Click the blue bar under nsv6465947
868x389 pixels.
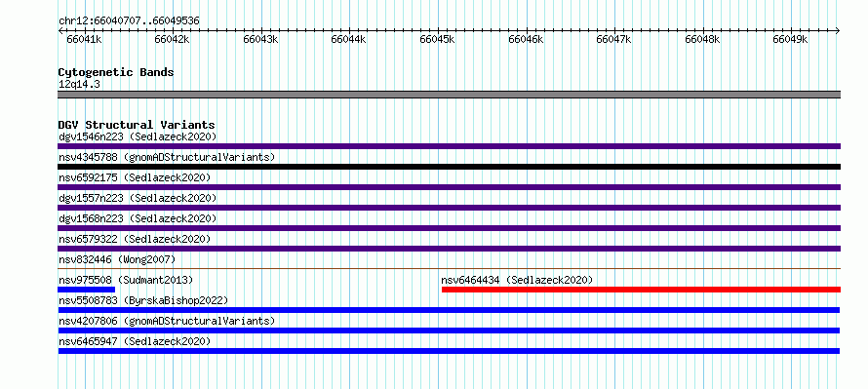coord(449,351)
